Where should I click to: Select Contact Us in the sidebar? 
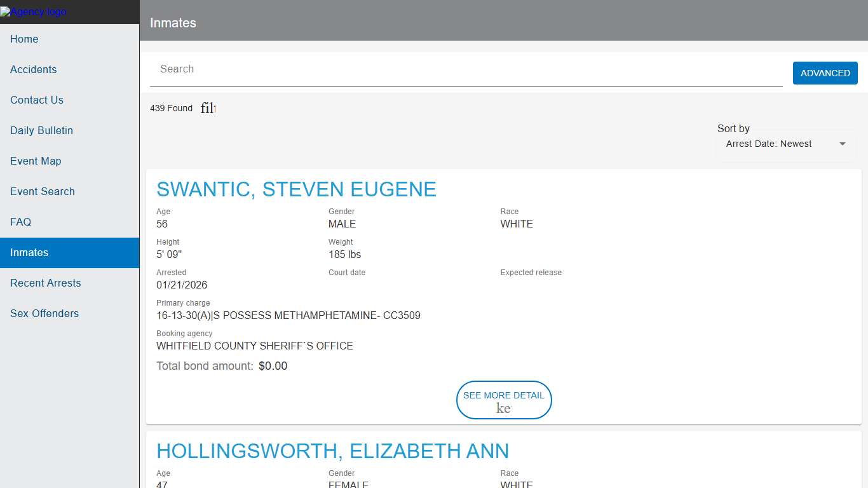[37, 100]
